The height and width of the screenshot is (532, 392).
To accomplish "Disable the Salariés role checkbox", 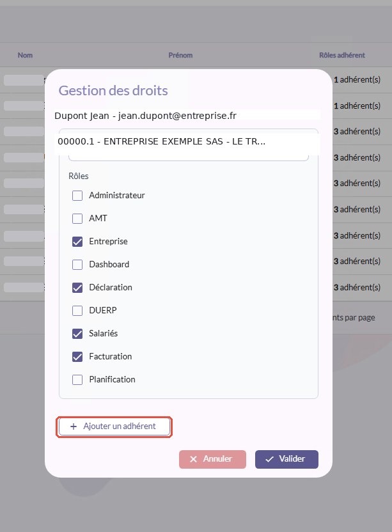I will point(77,334).
